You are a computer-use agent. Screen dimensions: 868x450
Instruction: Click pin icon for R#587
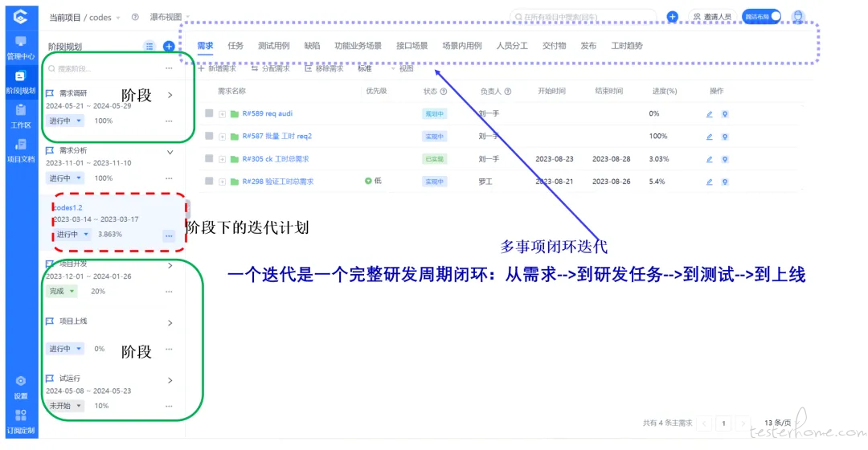point(725,137)
